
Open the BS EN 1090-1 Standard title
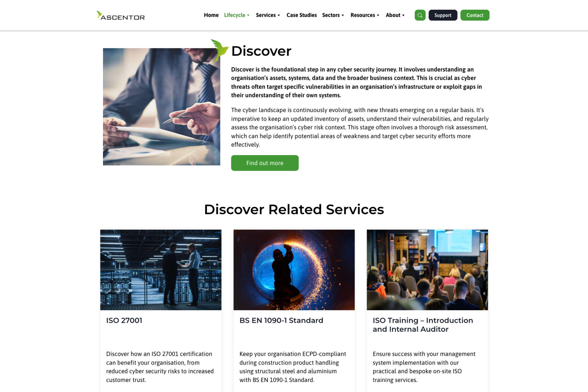tap(281, 321)
